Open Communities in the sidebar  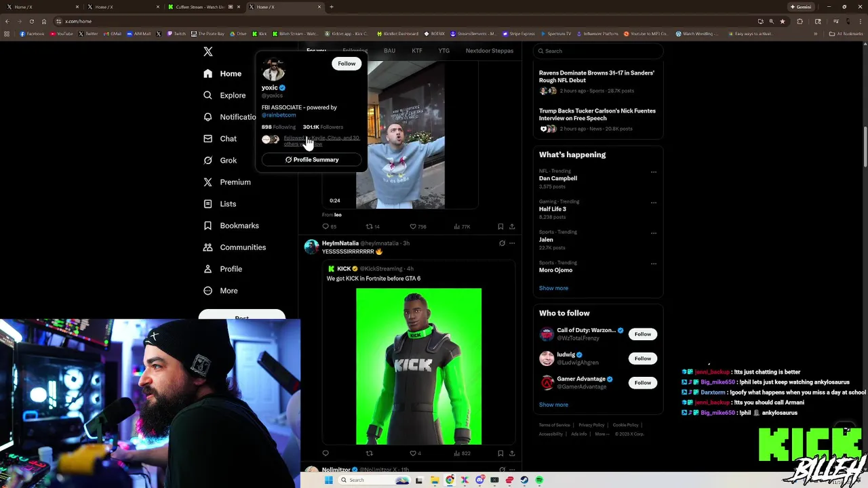(x=235, y=247)
